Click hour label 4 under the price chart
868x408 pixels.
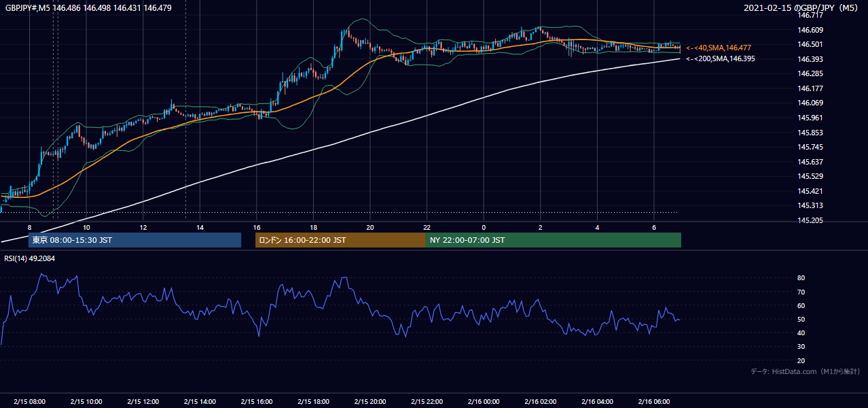pyautogui.click(x=597, y=227)
